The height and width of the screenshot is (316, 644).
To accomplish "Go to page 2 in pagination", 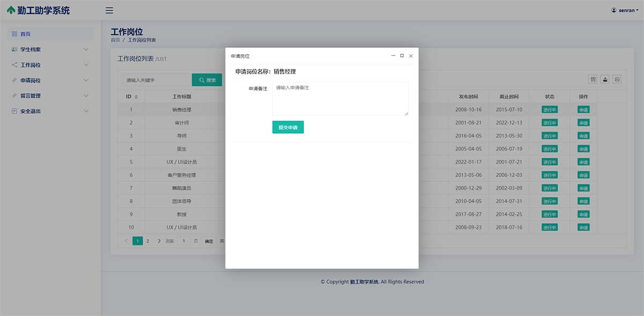I will (148, 241).
